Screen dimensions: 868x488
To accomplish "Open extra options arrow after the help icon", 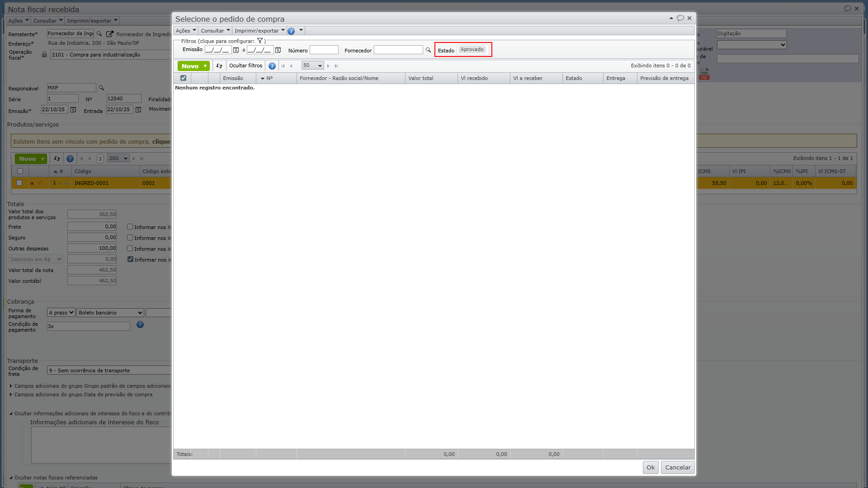I will pos(301,30).
